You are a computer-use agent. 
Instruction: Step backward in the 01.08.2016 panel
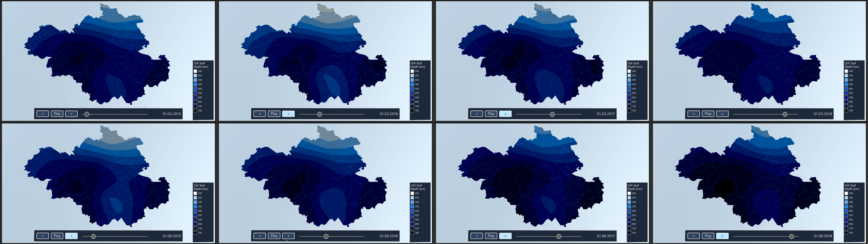click(259, 236)
